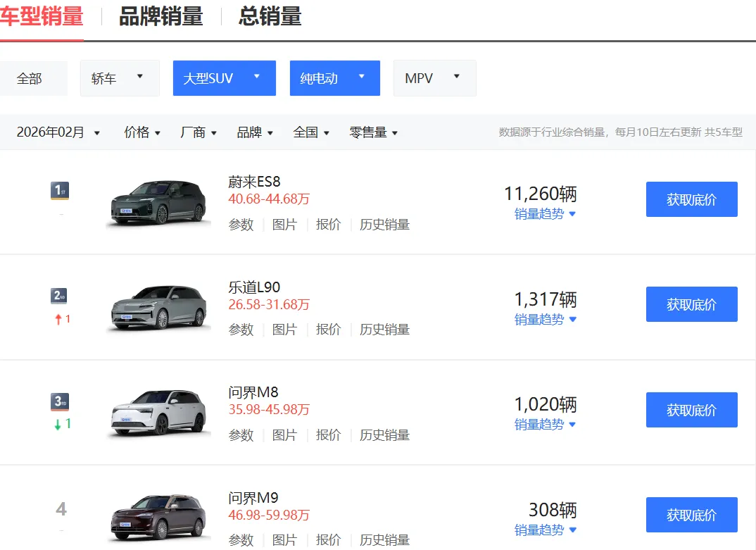The width and height of the screenshot is (756, 550).
Task: Click the 35.98-45.98万 price text
Action: click(x=269, y=410)
